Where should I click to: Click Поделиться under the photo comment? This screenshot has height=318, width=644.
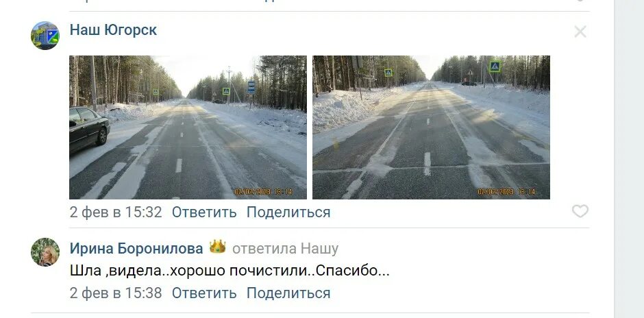pos(288,212)
